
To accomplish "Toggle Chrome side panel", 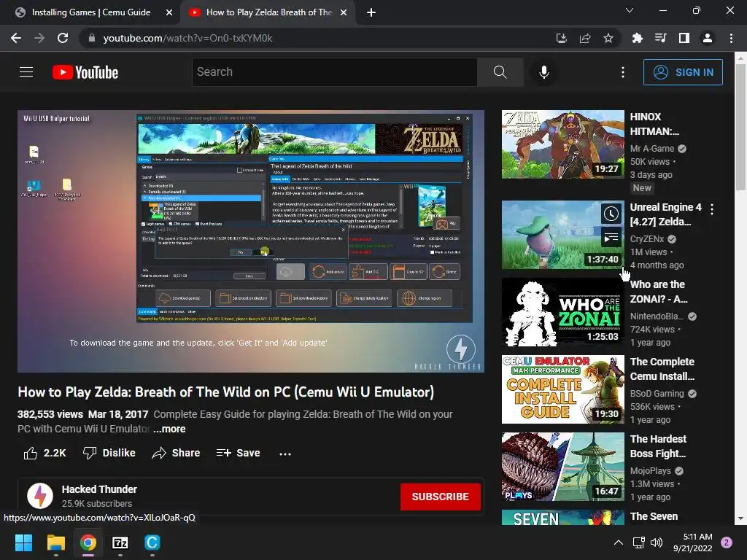I will pos(684,38).
